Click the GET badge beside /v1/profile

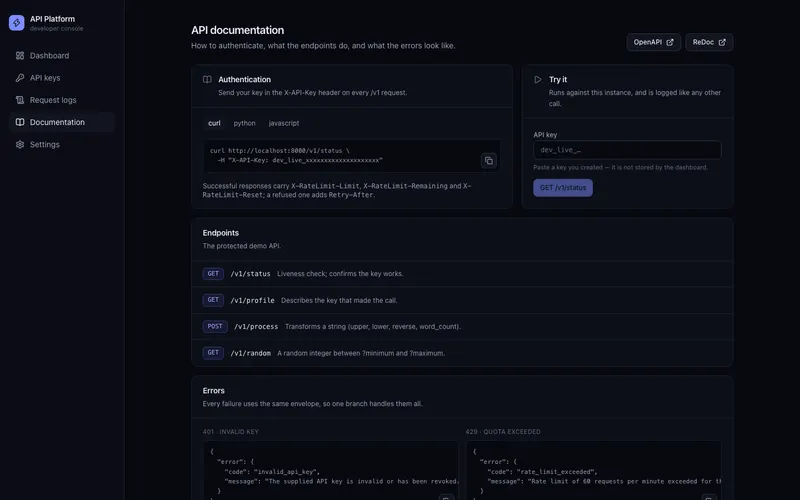click(213, 300)
